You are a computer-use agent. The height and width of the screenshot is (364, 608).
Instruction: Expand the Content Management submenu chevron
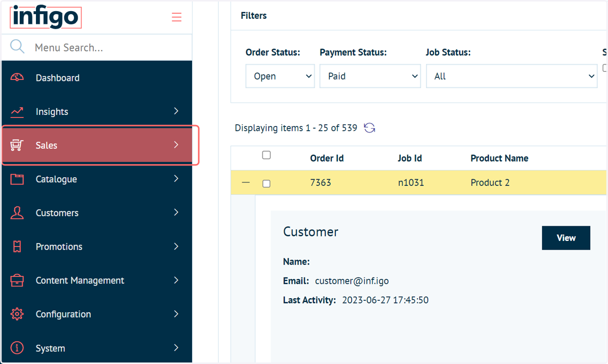point(176,280)
